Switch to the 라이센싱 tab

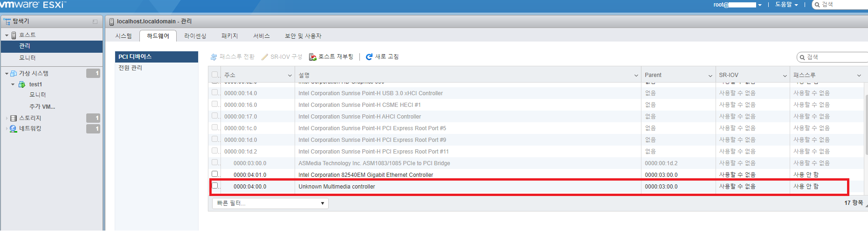coord(195,36)
